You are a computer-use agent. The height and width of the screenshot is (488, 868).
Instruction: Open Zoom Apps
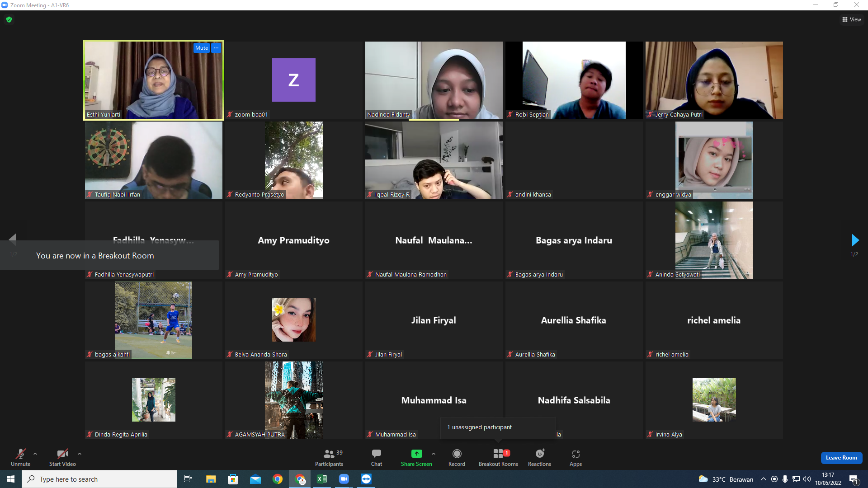tap(576, 457)
